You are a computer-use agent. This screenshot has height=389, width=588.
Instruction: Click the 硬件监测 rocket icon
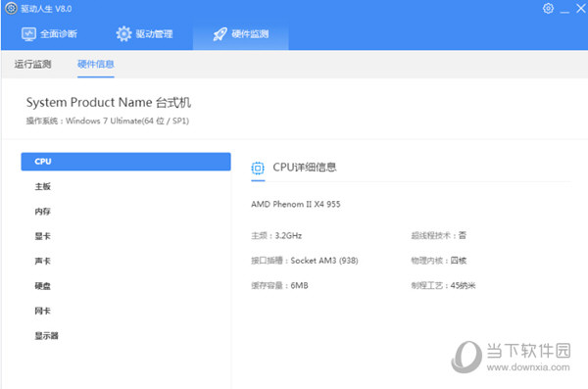(220, 34)
